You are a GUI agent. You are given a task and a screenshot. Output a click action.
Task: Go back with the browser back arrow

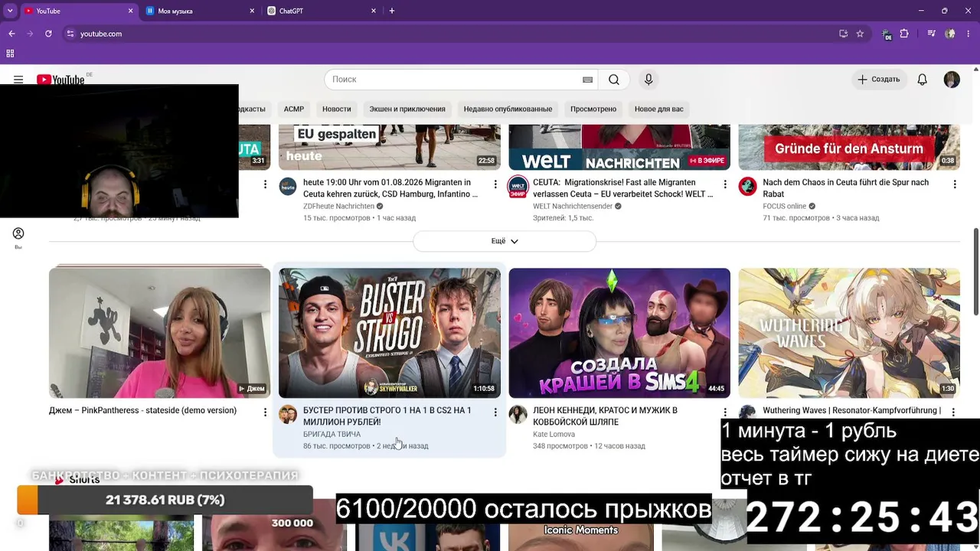click(11, 34)
